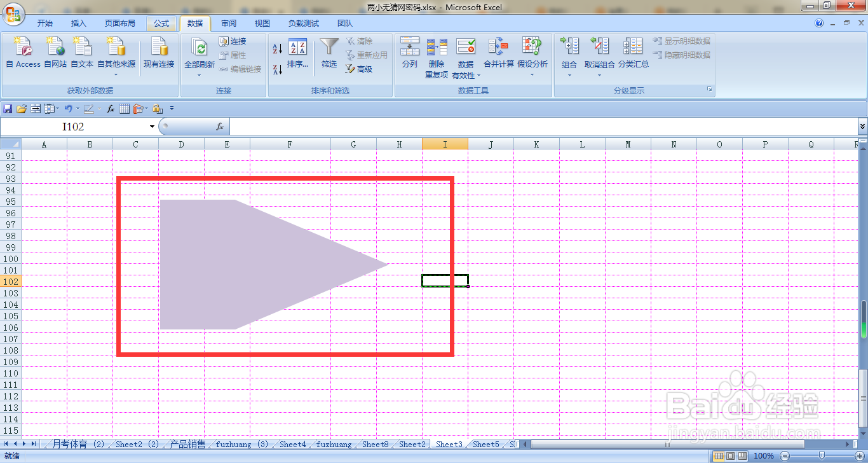868x463 pixels.
Task: Open the Sort (排序...) dialog
Action: [297, 53]
